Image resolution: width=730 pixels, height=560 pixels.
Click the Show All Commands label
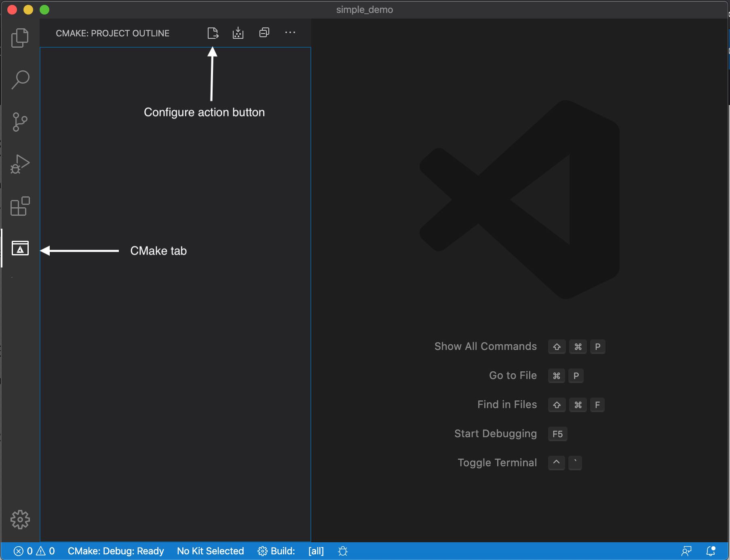[485, 347]
